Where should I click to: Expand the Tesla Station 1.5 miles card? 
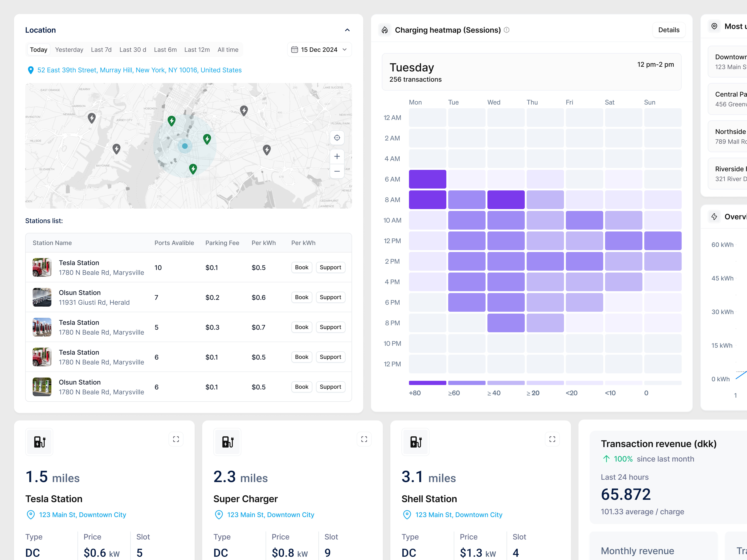pyautogui.click(x=176, y=439)
